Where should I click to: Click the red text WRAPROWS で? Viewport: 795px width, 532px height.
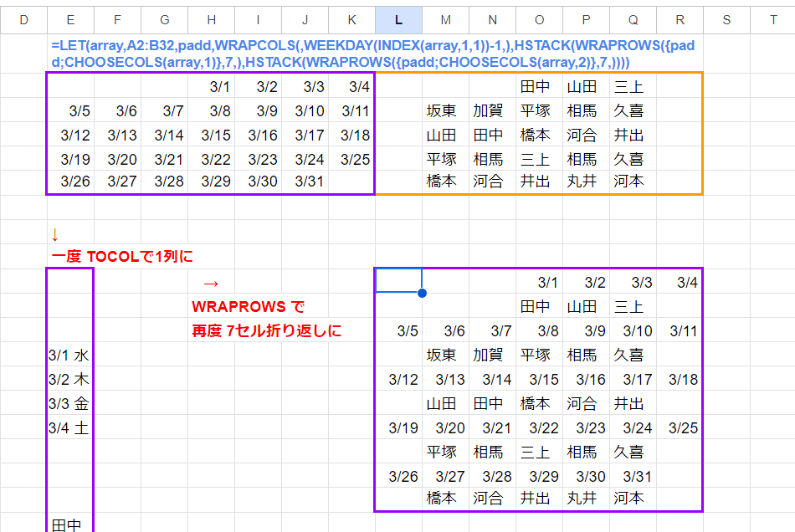click(x=249, y=306)
